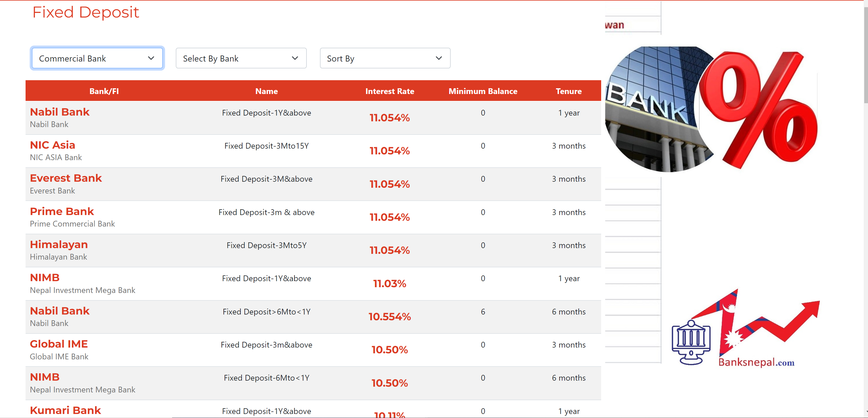Open the NIC Asia bank link
Image resolution: width=868 pixels, height=418 pixels.
tap(53, 145)
